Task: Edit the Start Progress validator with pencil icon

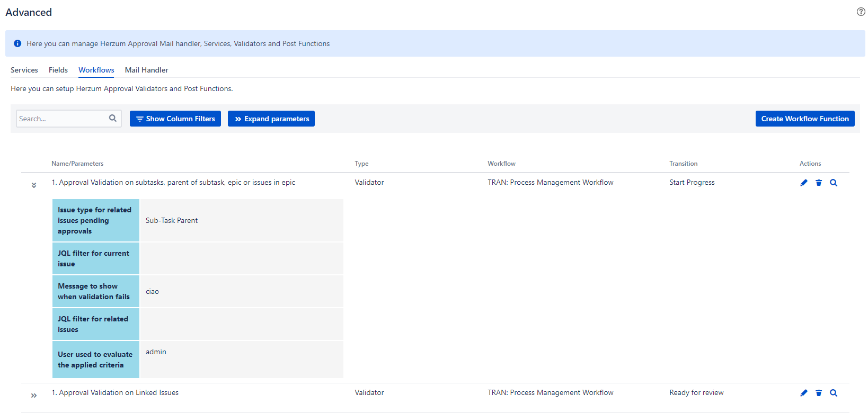Action: click(x=804, y=183)
